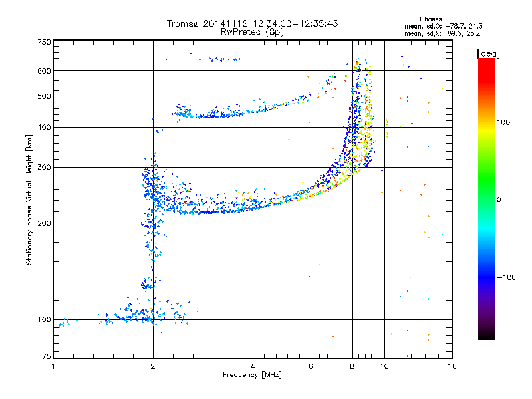Image resolution: width=532 pixels, height=399 pixels.
Task: Click the 'Frequency [MHz]' x-axis label
Action: point(252,375)
